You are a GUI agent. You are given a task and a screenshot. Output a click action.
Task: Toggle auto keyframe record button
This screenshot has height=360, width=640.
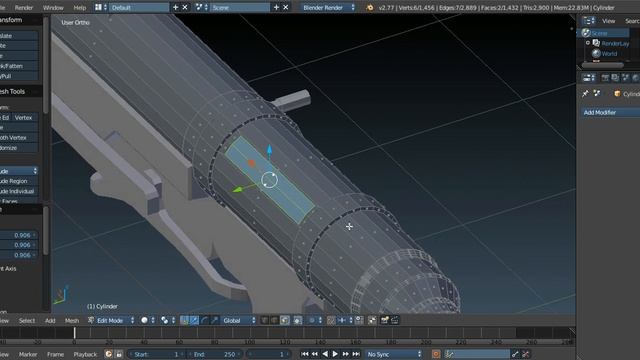click(436, 354)
